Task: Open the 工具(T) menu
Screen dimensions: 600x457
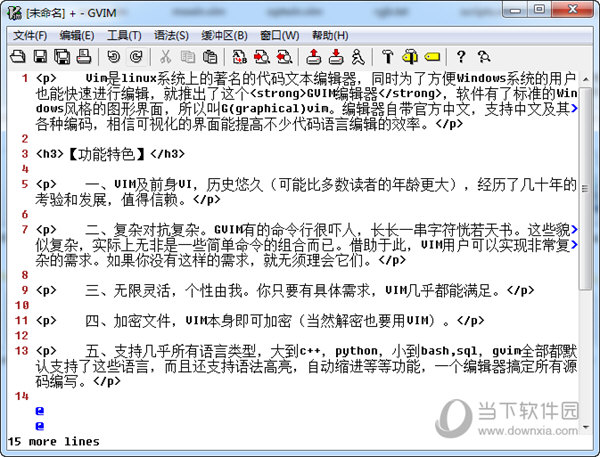Action: tap(124, 36)
